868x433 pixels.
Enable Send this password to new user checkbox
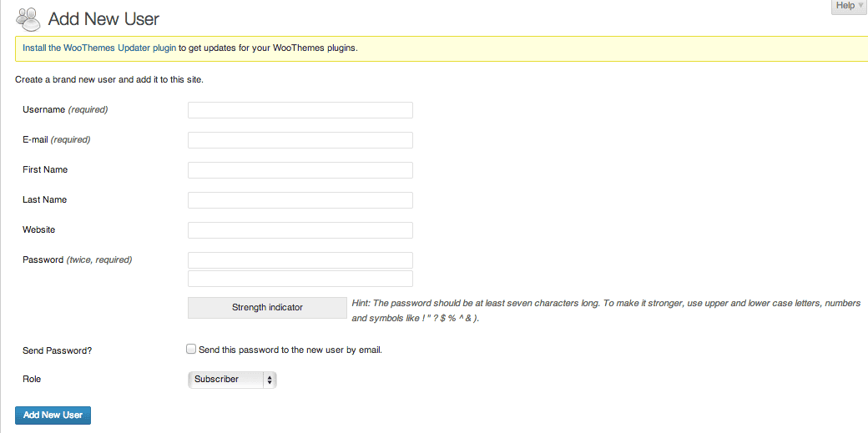[x=192, y=350]
